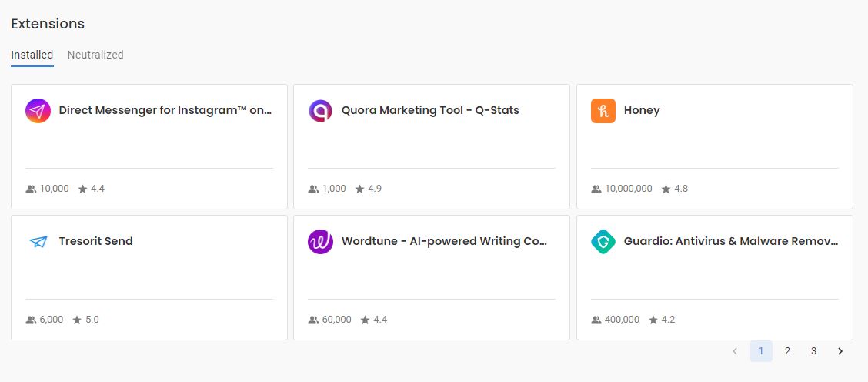Click the Direct Messenger for Instagram icon
The image size is (868, 382).
tap(38, 111)
